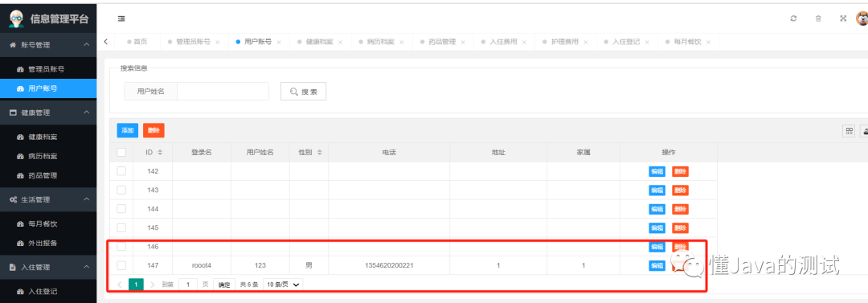
Task: Open 外出报备 in the sidebar
Action: (x=48, y=244)
